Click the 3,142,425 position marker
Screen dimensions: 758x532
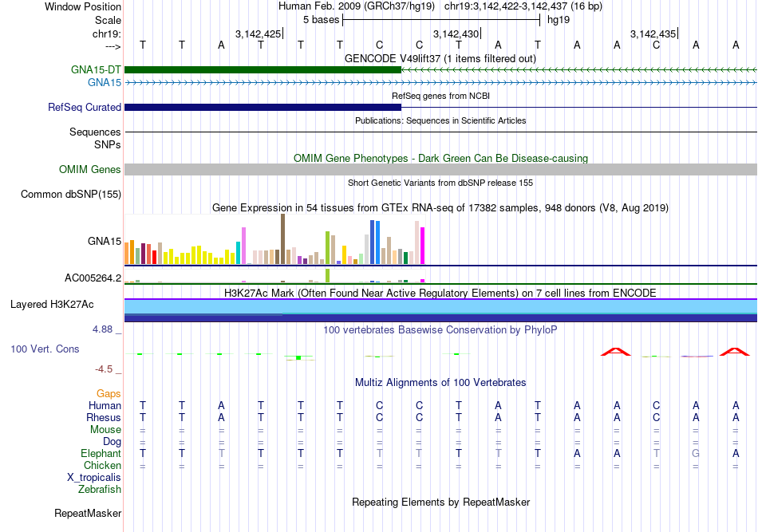(x=259, y=33)
